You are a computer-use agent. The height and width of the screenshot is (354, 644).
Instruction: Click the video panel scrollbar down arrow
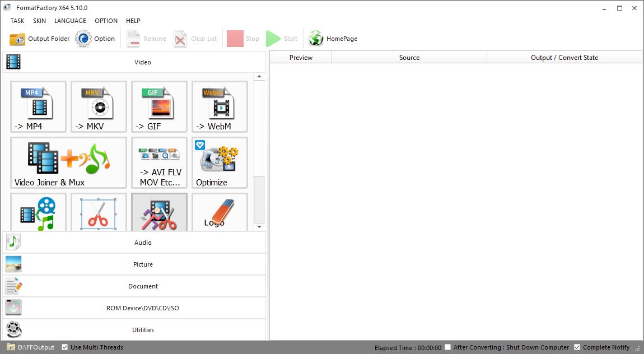pyautogui.click(x=259, y=227)
